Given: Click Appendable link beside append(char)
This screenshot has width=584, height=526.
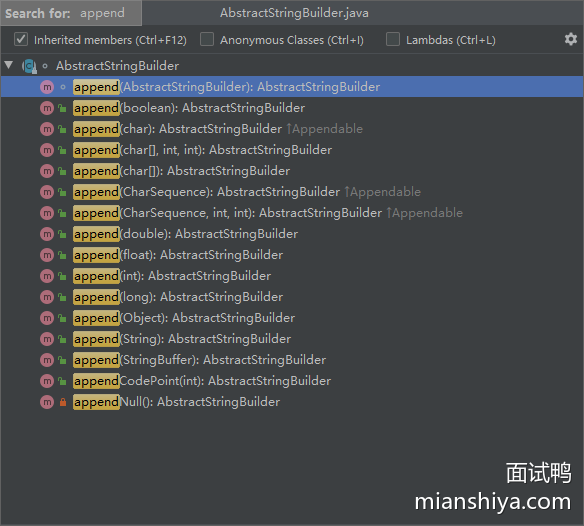Looking at the screenshot, I should 324,129.
